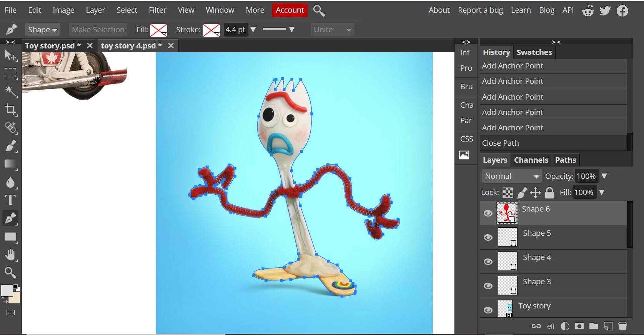644x335 pixels.
Task: Open the File menu
Action: click(10, 10)
